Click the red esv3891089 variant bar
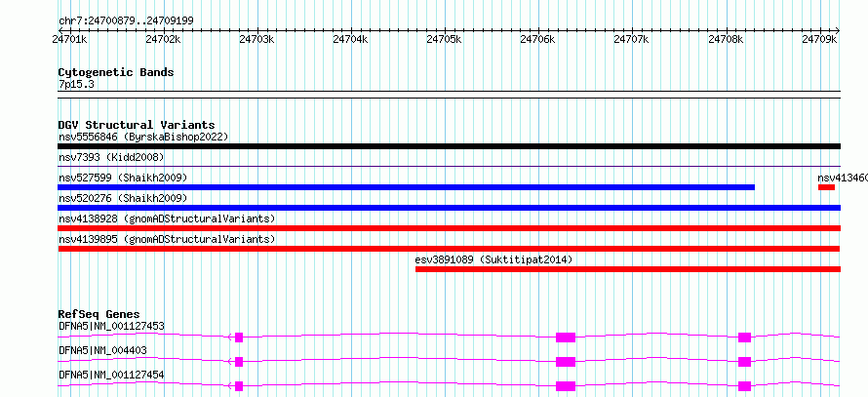Image resolution: width=868 pixels, height=397 pixels. (628, 269)
